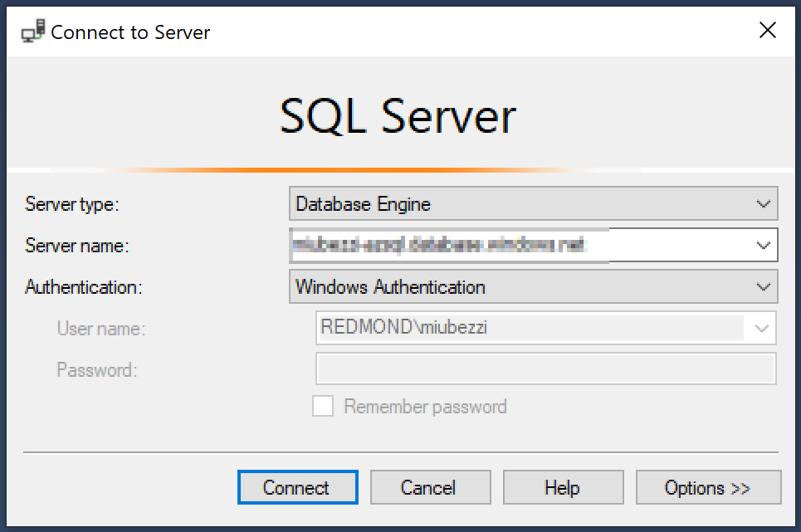
Task: Click the User name dropdown chevron
Action: point(762,328)
